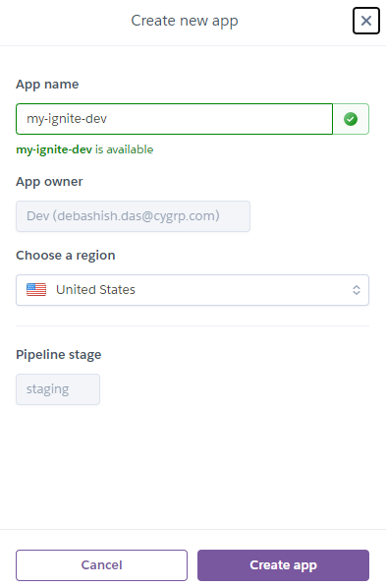The height and width of the screenshot is (588, 386).
Task: Click the Choose a region label
Action: point(66,256)
